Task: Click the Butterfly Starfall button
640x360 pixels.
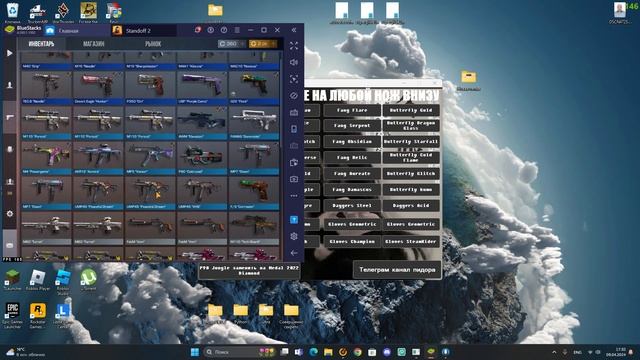Action: [411, 142]
